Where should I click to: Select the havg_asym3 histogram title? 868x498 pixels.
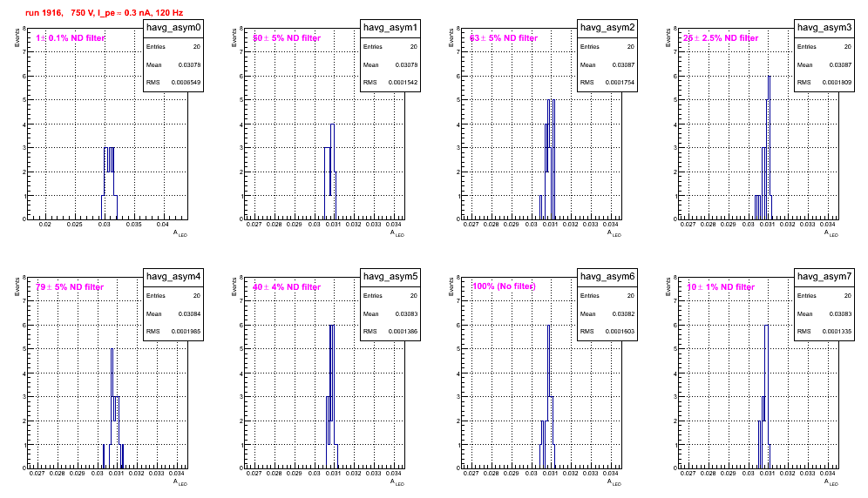[x=824, y=27]
